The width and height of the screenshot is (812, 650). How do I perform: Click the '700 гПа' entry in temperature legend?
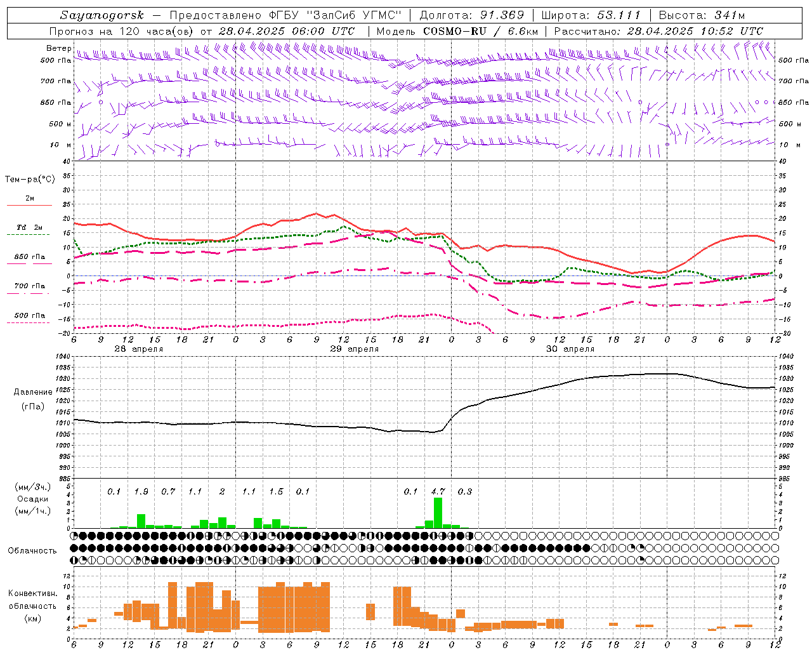coord(29,286)
